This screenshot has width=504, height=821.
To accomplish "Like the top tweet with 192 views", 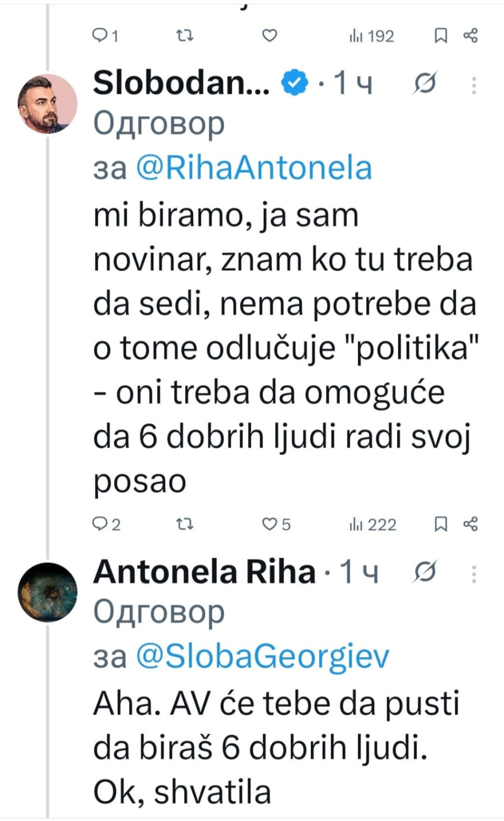I will tap(270, 36).
